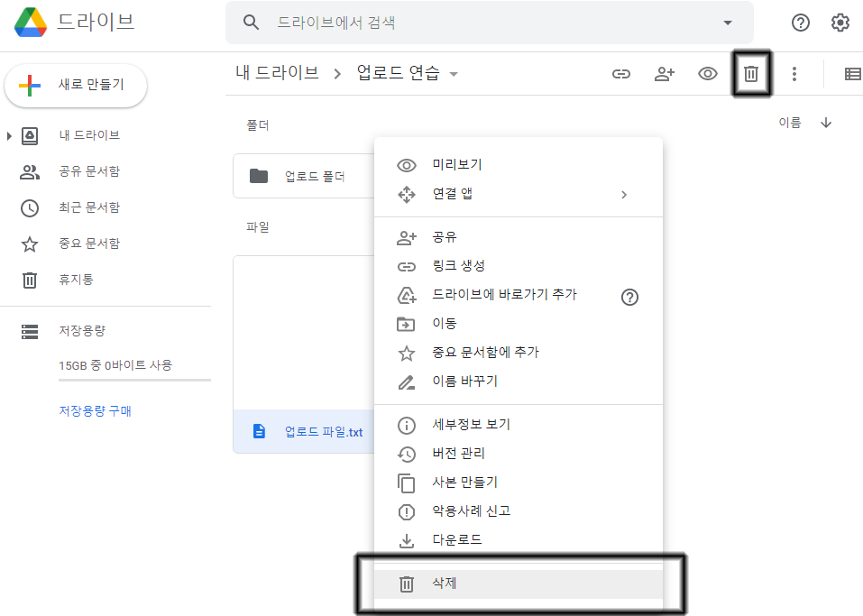Open 최근 문서함 in sidebar

click(89, 207)
